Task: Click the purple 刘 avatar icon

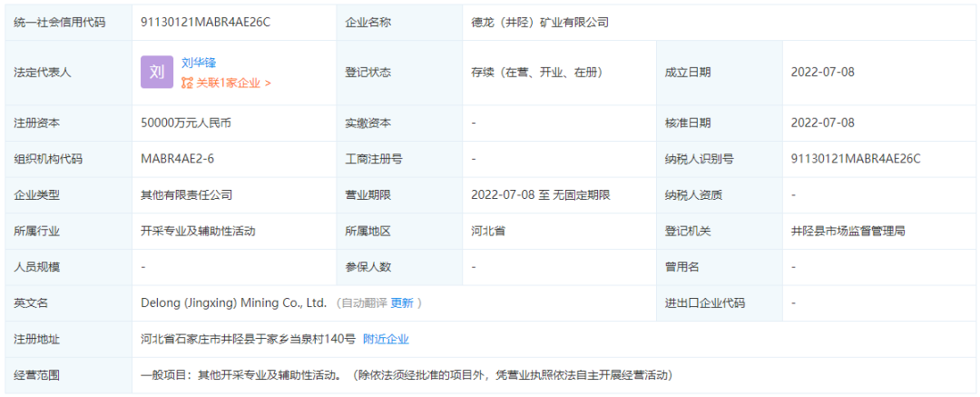Action: click(157, 72)
